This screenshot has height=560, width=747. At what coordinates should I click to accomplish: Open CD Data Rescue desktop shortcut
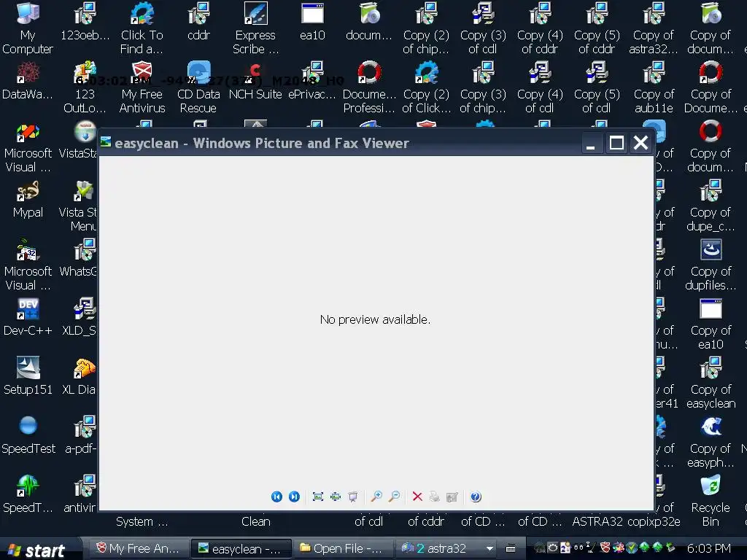(x=198, y=87)
